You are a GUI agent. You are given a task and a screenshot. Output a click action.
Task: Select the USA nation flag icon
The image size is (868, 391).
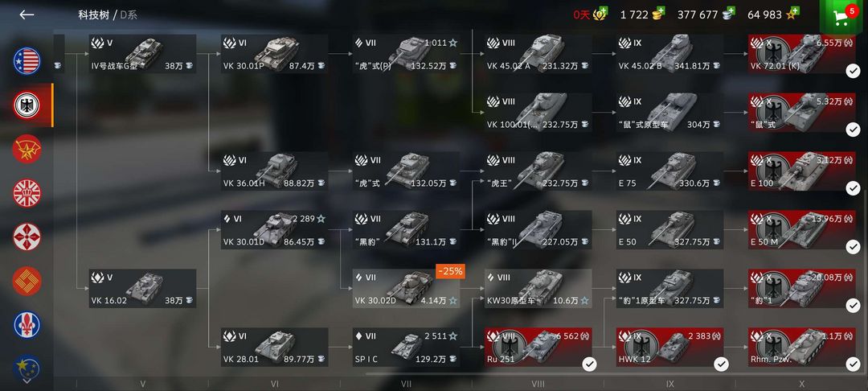(27, 61)
